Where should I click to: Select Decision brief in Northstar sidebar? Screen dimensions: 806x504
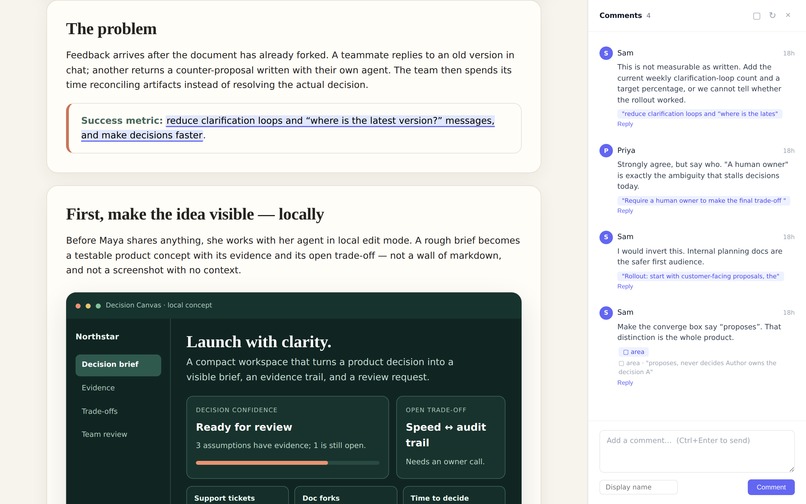pyautogui.click(x=118, y=365)
